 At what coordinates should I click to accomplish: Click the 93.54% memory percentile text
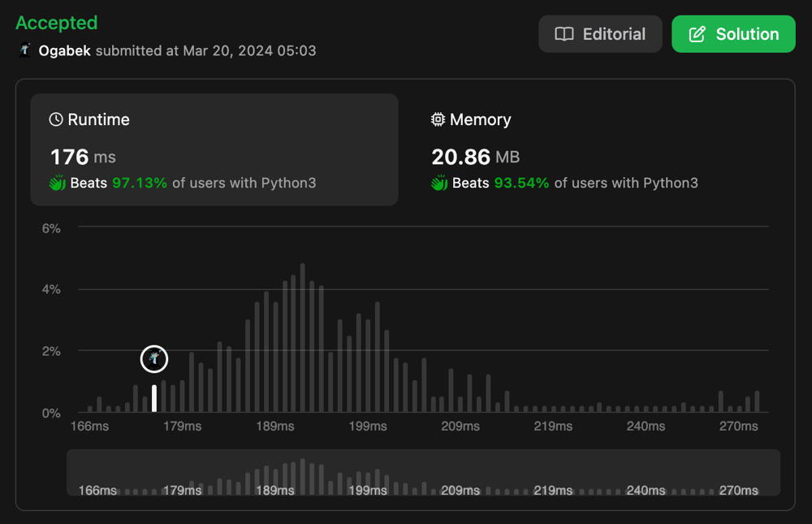coord(521,183)
